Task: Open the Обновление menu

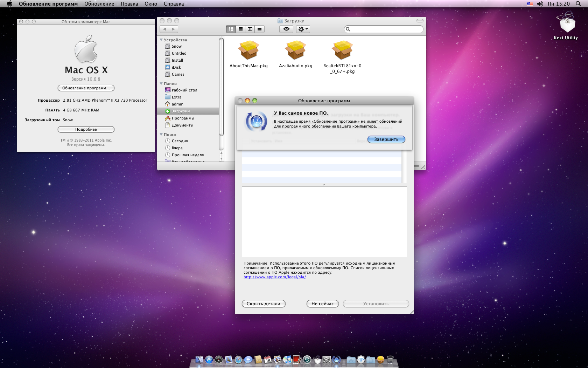Action: point(99,4)
